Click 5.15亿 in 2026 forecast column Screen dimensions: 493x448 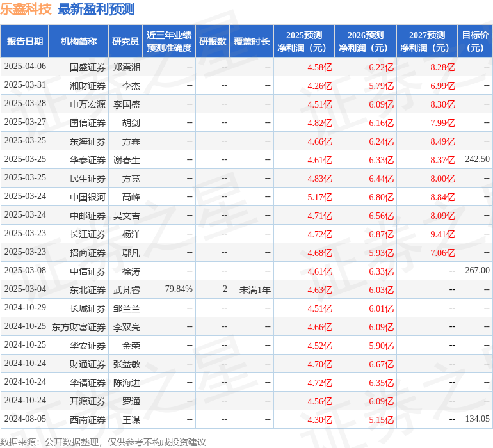coord(382,420)
